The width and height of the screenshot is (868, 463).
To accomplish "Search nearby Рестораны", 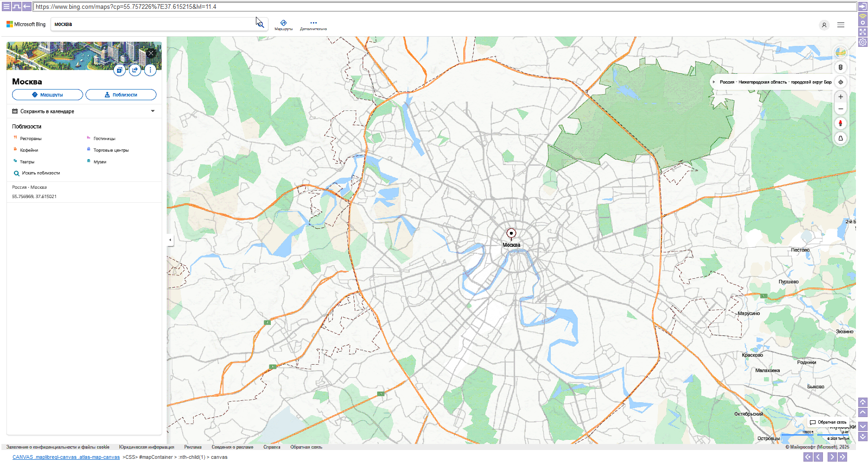I will (30, 138).
